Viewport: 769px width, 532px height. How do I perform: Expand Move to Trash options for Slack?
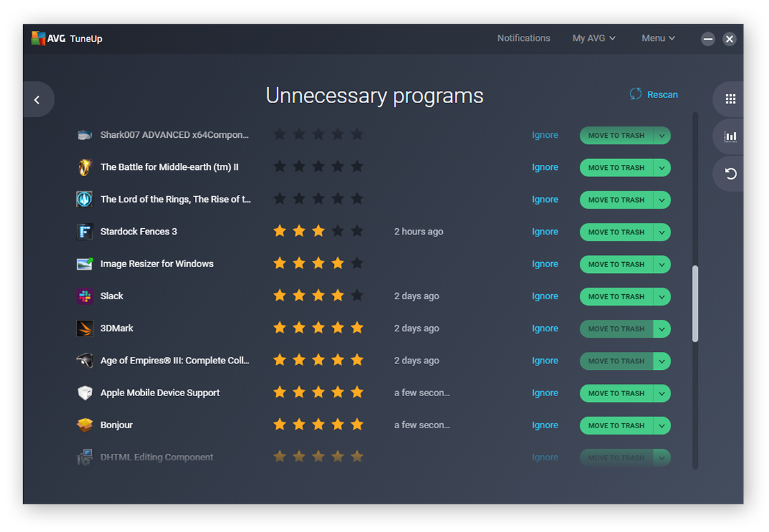point(662,297)
